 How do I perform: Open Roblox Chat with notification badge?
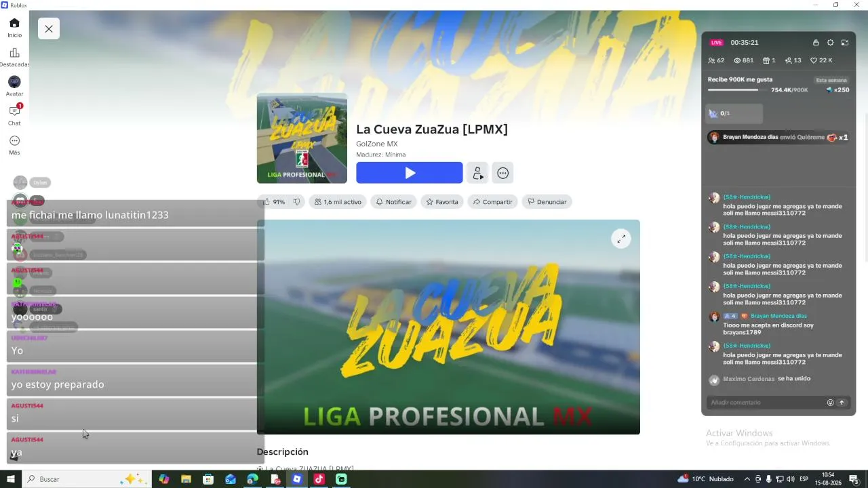(x=14, y=115)
